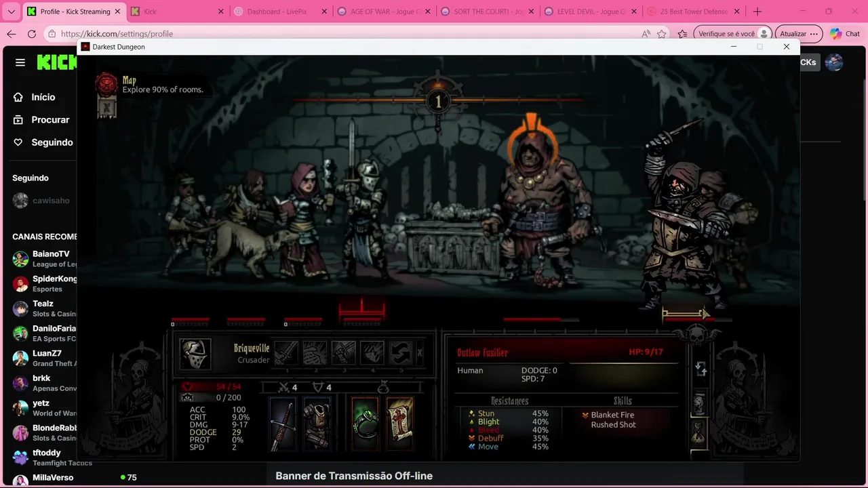868x488 pixels.
Task: Click the selected hero's highlighted health bar
Action: click(362, 319)
